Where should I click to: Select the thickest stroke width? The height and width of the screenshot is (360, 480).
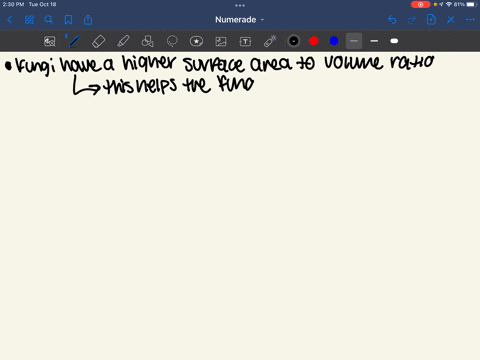click(x=394, y=41)
